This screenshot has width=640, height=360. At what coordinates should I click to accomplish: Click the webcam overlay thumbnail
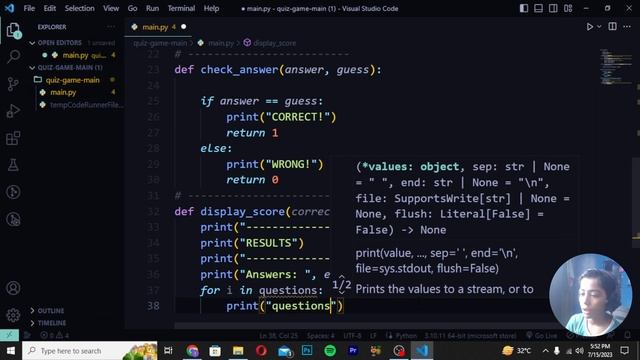pos(590,295)
